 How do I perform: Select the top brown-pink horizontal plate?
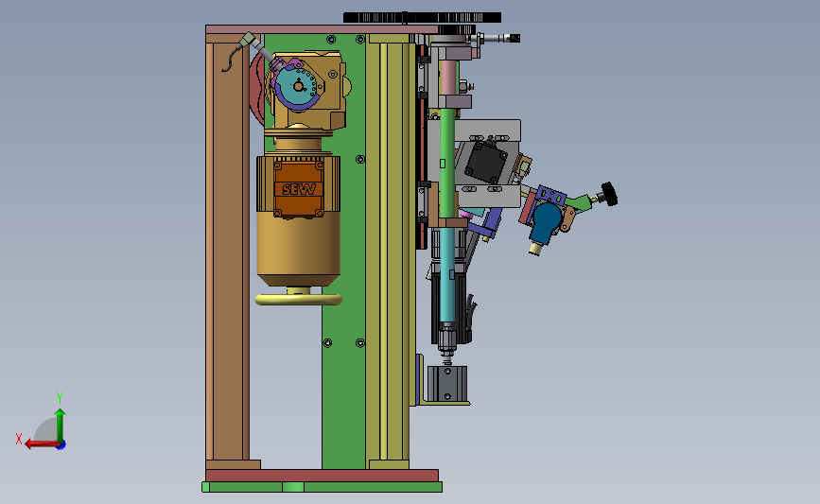coord(322,29)
